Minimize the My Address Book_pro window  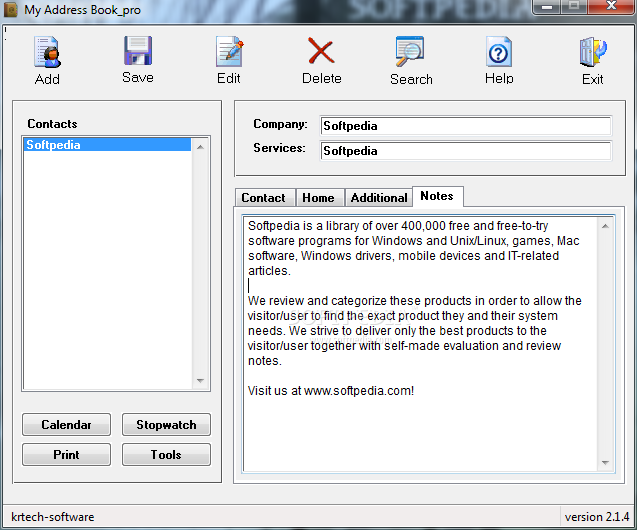[547, 6]
